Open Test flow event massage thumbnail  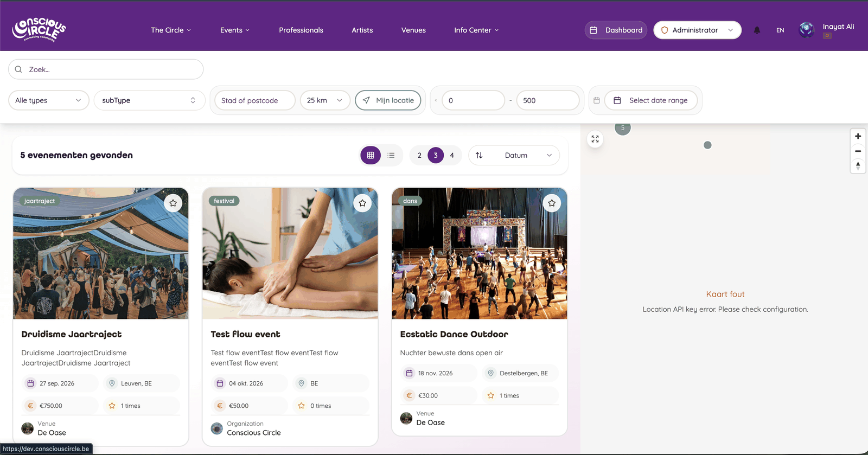(x=290, y=253)
